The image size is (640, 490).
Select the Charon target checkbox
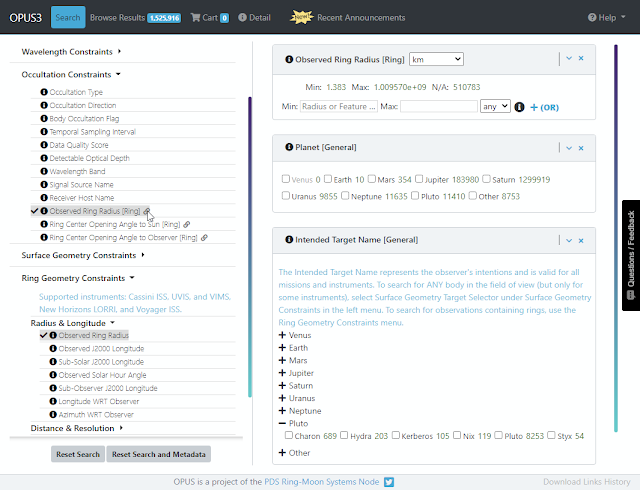tap(289, 435)
